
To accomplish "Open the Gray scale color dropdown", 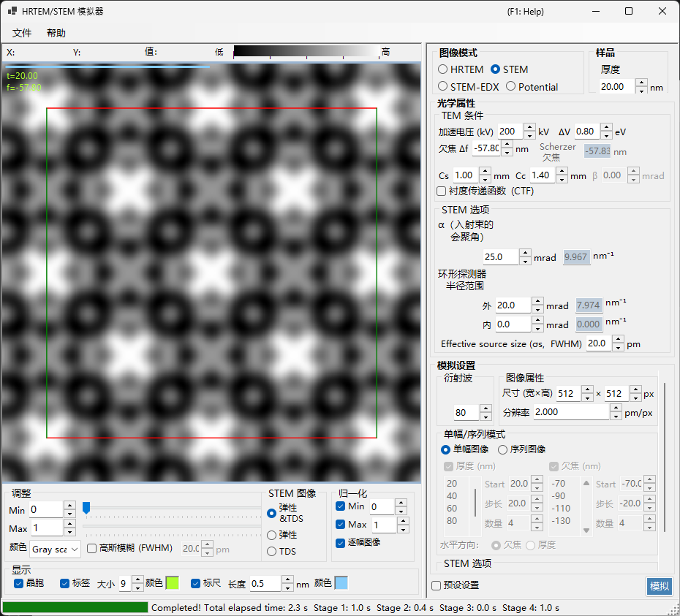I will point(55,550).
